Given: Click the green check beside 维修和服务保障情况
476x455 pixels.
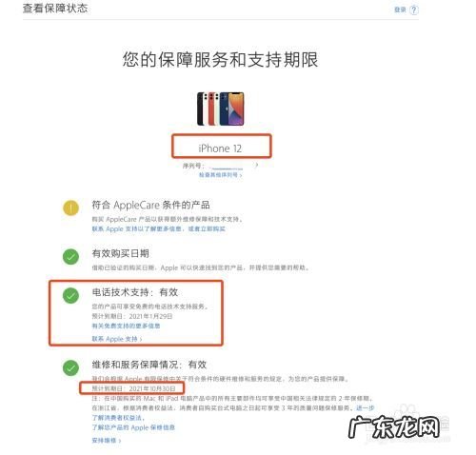Looking at the screenshot, I should click(x=70, y=368).
